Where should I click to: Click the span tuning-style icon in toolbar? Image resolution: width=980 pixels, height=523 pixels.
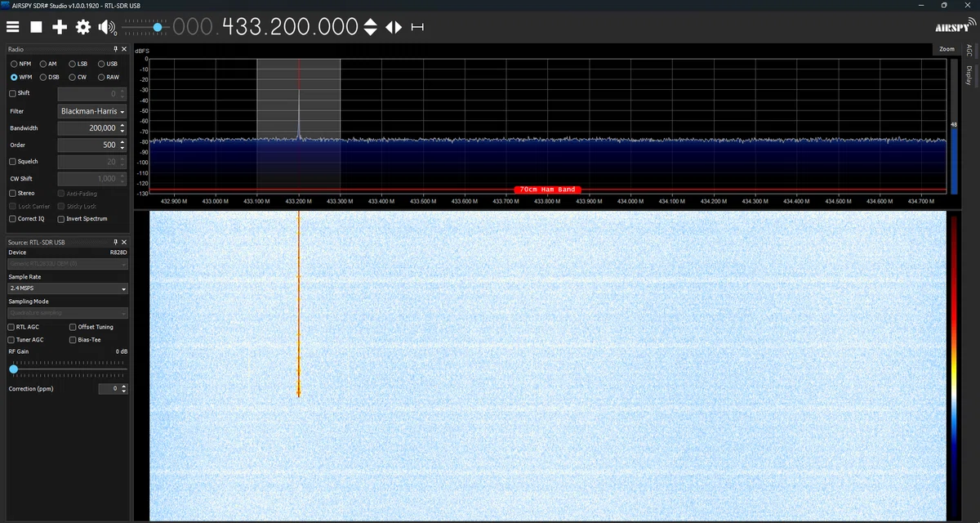tap(417, 27)
